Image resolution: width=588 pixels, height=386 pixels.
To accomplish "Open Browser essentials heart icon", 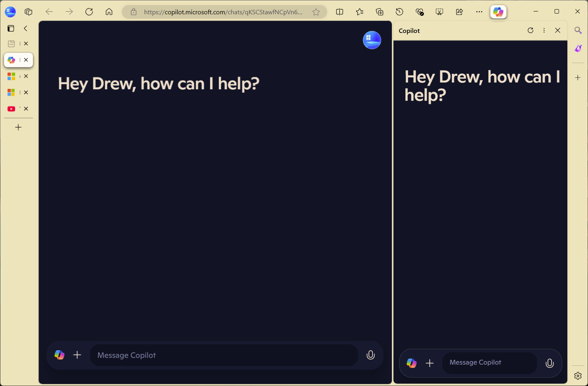I will click(420, 12).
